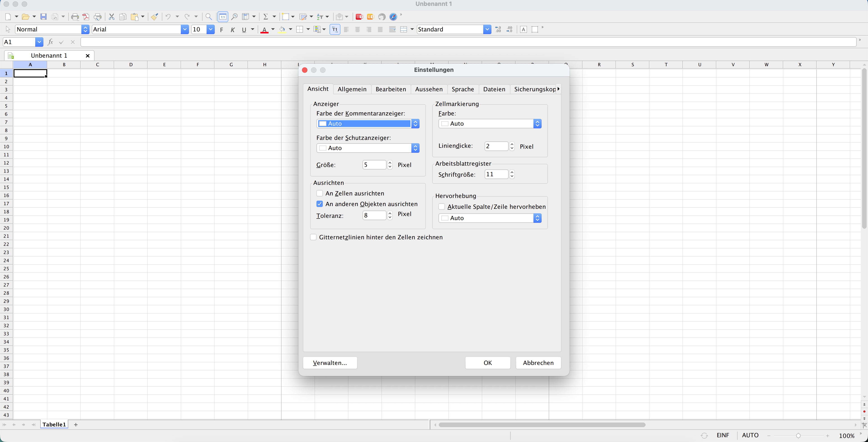This screenshot has height=442, width=868.
Task: Uncheck An anderen Objekten ausrichten
Action: tap(319, 204)
